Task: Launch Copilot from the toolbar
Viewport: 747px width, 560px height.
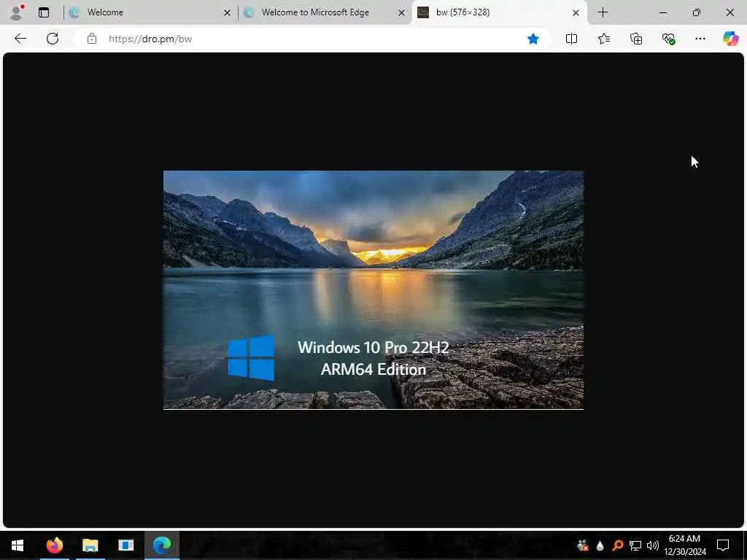Action: (x=730, y=39)
